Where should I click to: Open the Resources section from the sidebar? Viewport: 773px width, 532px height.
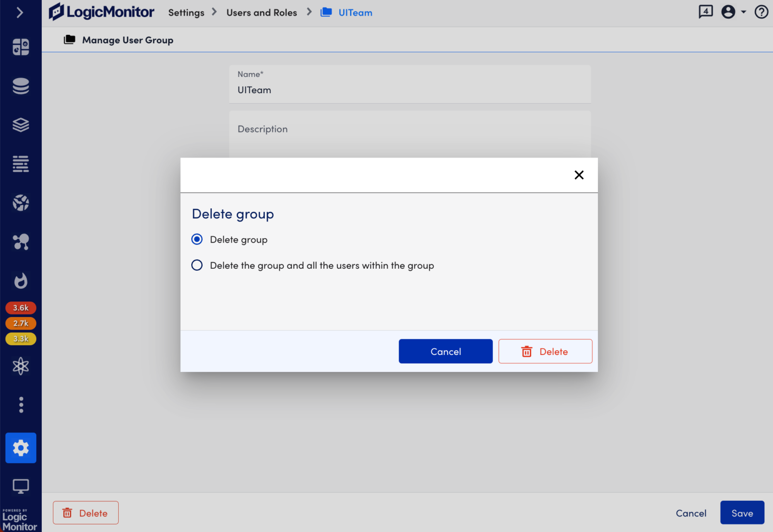pos(21,86)
